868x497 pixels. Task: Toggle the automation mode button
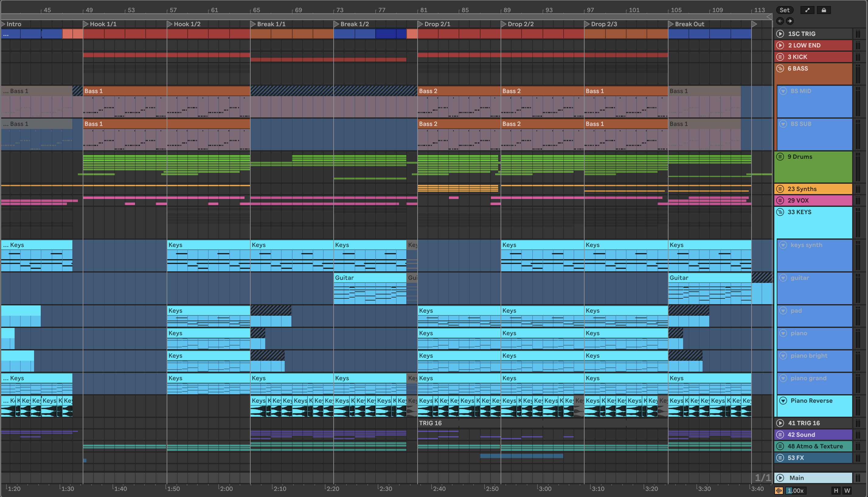[x=807, y=10]
